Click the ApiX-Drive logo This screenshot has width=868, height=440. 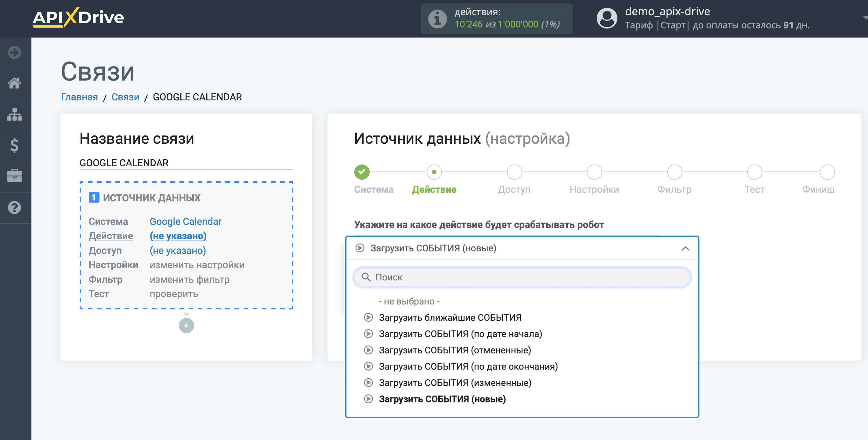coord(78,17)
